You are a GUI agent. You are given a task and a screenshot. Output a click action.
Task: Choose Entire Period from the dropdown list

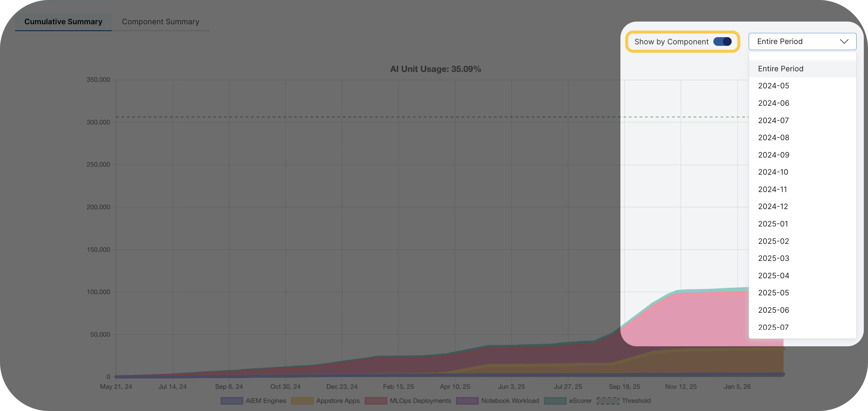click(x=780, y=68)
